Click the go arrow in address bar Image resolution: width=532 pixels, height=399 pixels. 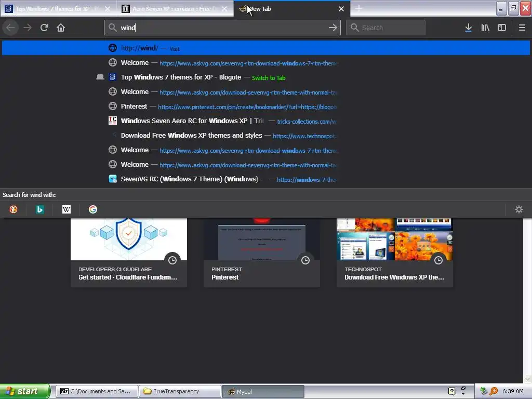point(333,28)
